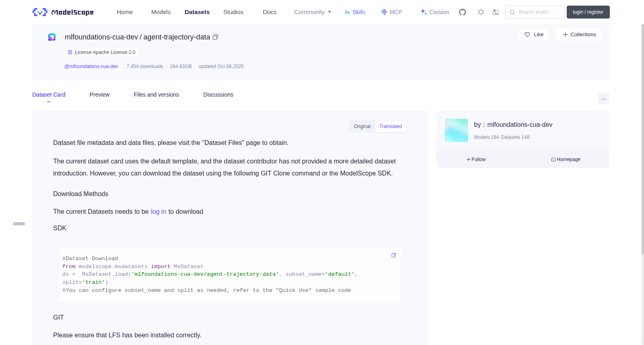Click the page vertical scrollbar
Image resolution: width=644 pixels, height=345 pixels.
[x=642, y=139]
